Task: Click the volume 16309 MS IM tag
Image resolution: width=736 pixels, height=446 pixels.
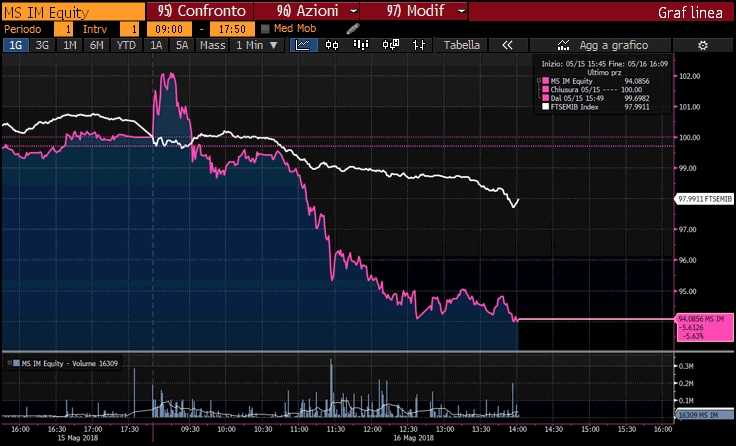Action: 704,415
